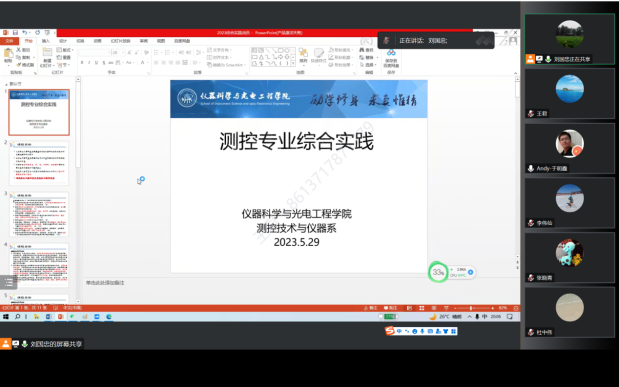Open the slide Layout dropdown
This screenshot has width=619, height=387.
click(x=64, y=50)
